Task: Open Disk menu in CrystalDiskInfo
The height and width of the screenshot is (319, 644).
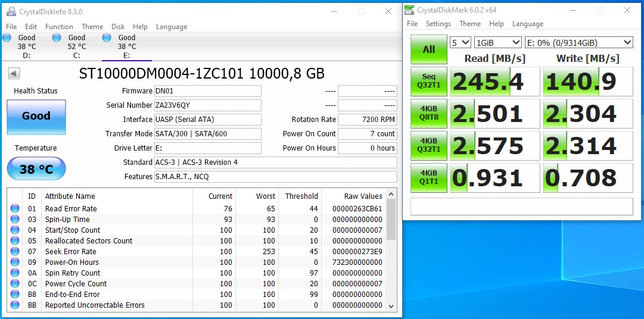Action: (x=118, y=27)
